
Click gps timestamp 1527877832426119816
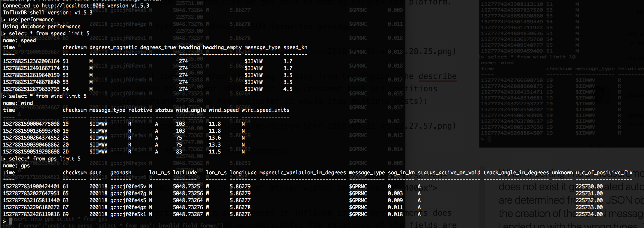coord(31,214)
